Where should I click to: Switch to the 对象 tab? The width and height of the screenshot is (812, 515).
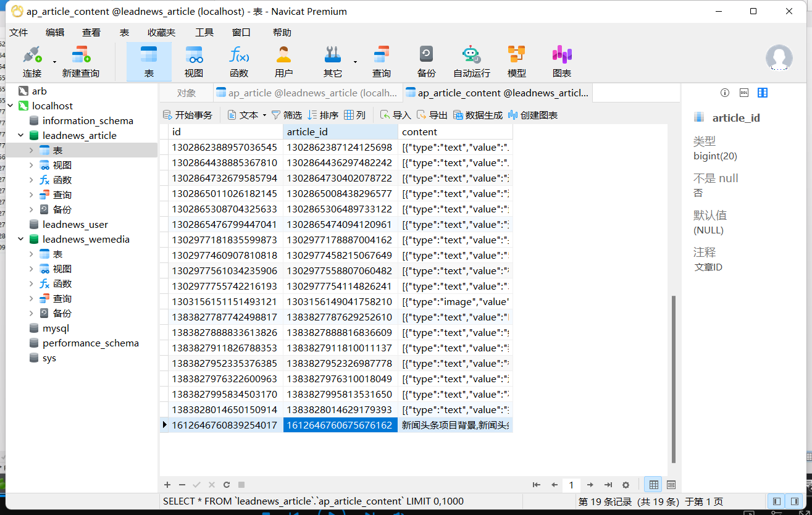[186, 93]
